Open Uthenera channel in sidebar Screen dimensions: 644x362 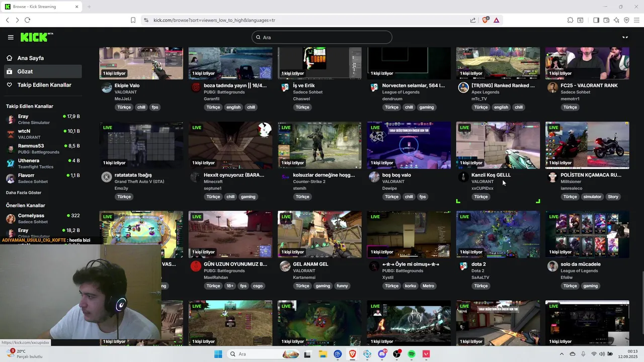[x=43, y=163]
